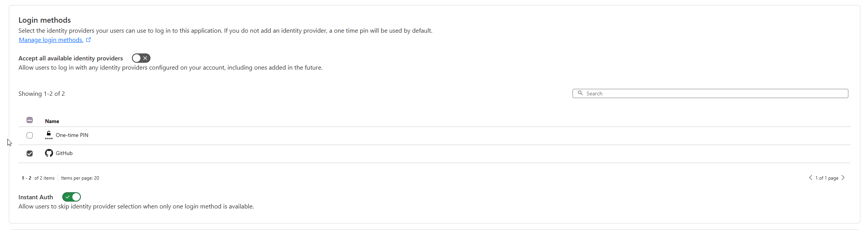This screenshot has width=868, height=230.
Task: Click the Name column header
Action: pos(52,121)
